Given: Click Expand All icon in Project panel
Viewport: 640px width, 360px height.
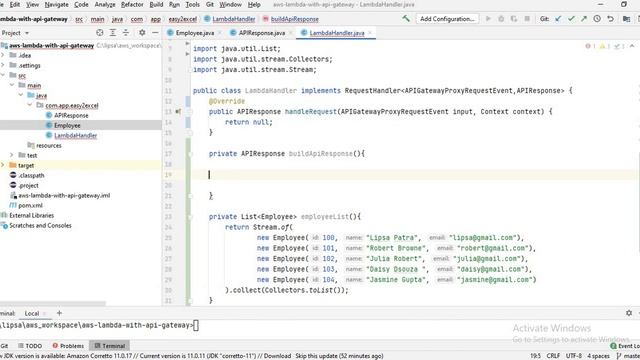Looking at the screenshot, I should click(x=113, y=33).
